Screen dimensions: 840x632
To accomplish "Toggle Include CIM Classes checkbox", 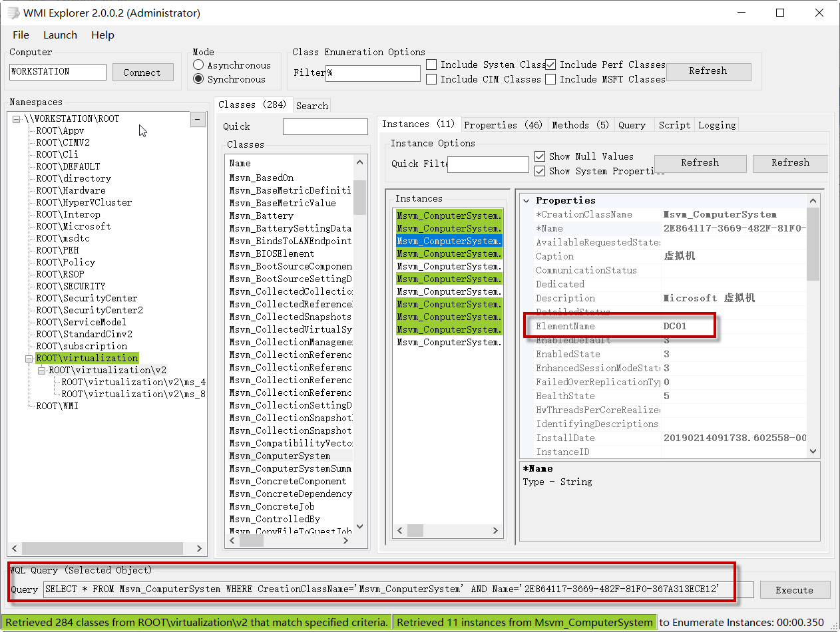I will click(431, 79).
